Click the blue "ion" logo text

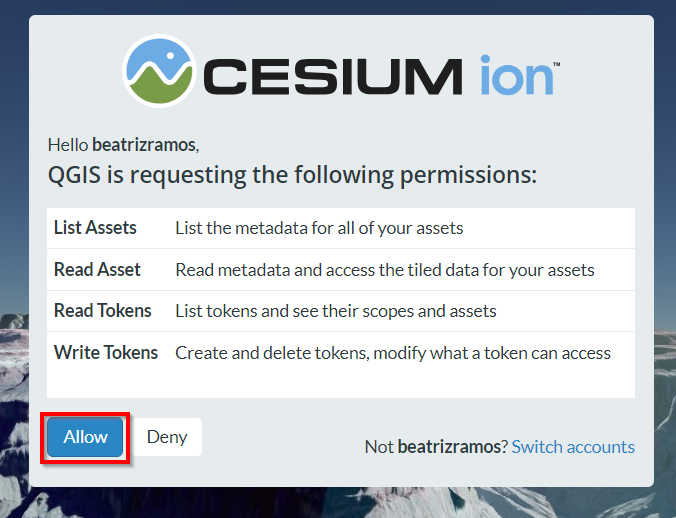[516, 75]
